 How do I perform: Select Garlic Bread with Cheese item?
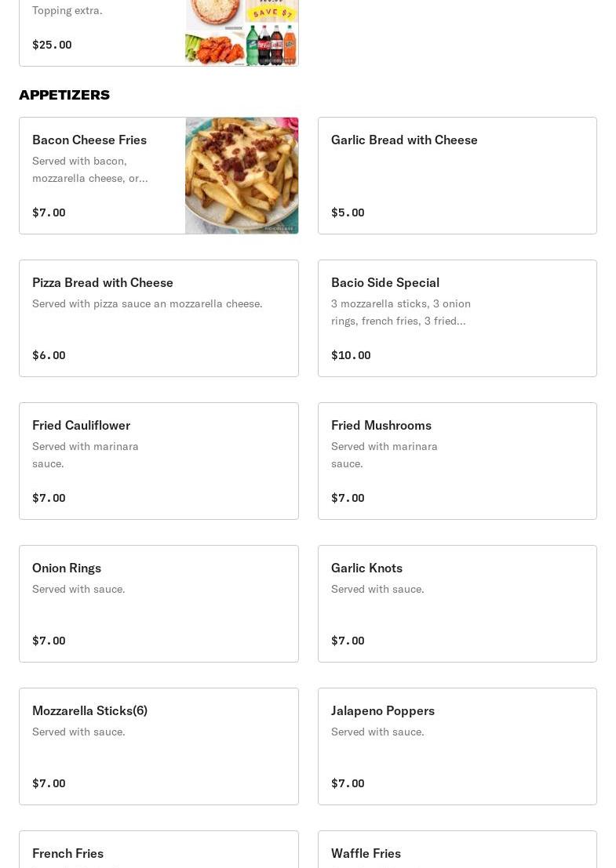click(x=457, y=176)
